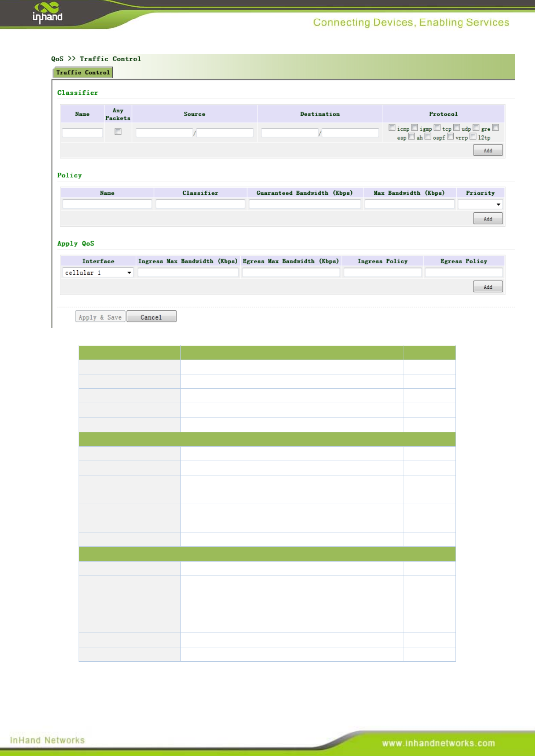Select the vrrp protocol checkbox

451,136
